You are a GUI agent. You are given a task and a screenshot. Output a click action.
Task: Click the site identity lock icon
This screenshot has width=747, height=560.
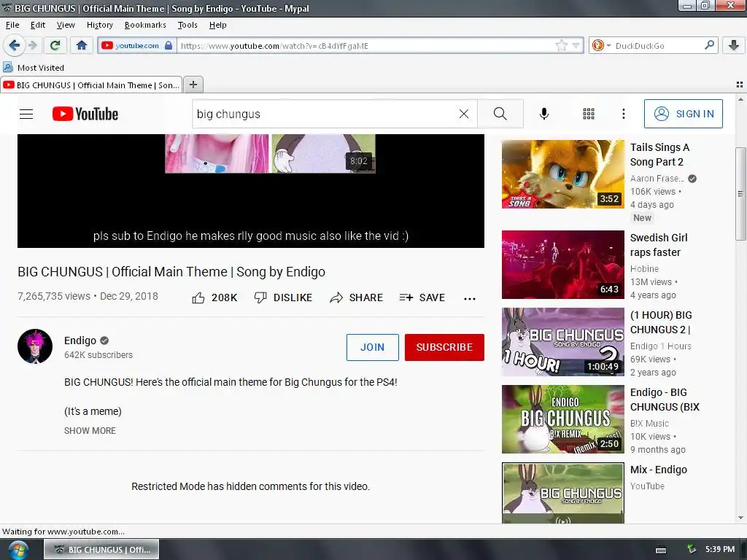(x=169, y=46)
